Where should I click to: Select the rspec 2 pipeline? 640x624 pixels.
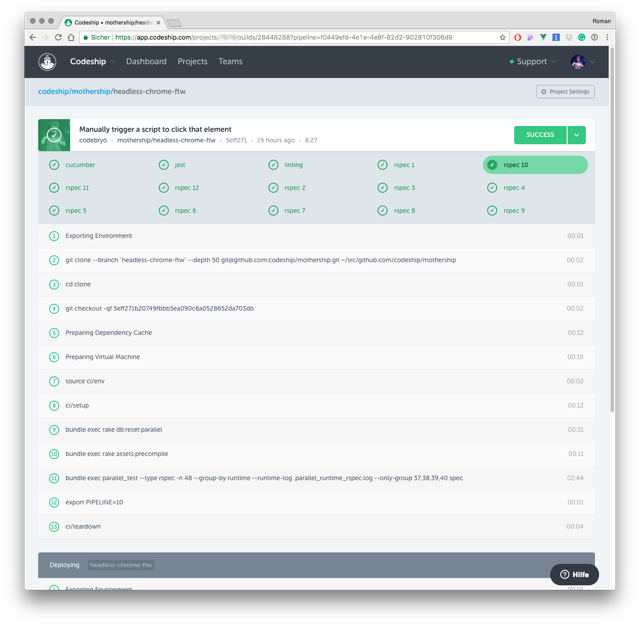tap(287, 188)
